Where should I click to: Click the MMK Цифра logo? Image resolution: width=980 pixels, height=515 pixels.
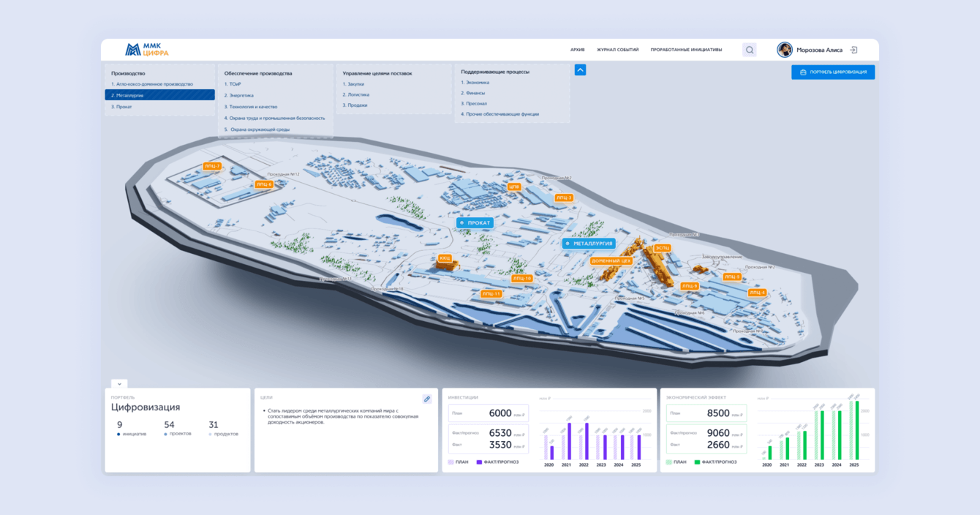point(147,50)
